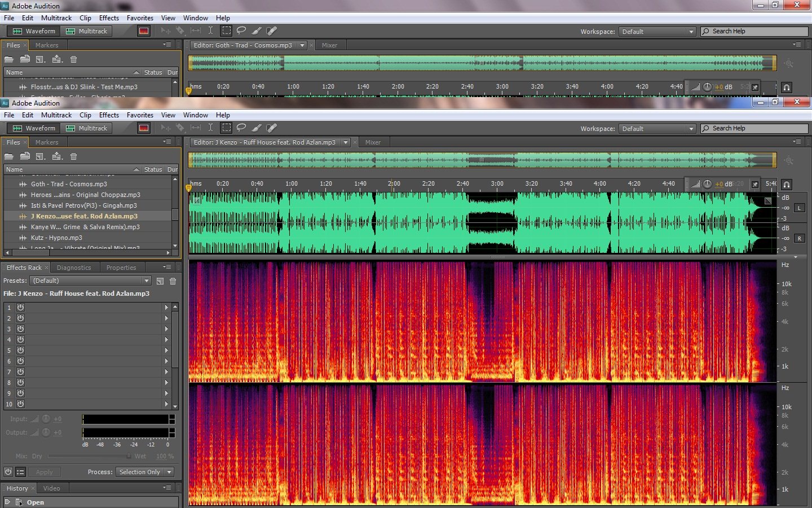Switch to Properties tab
This screenshot has height=508, width=812.
point(121,268)
